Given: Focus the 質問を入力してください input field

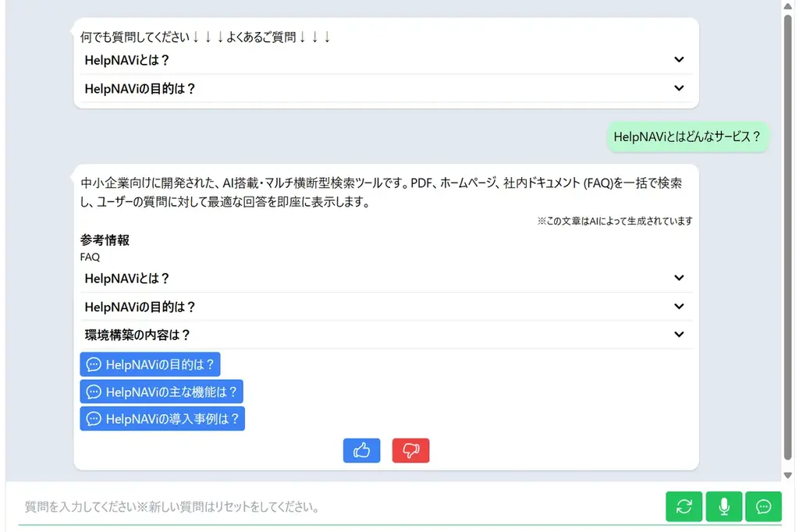Looking at the screenshot, I should click(336, 507).
